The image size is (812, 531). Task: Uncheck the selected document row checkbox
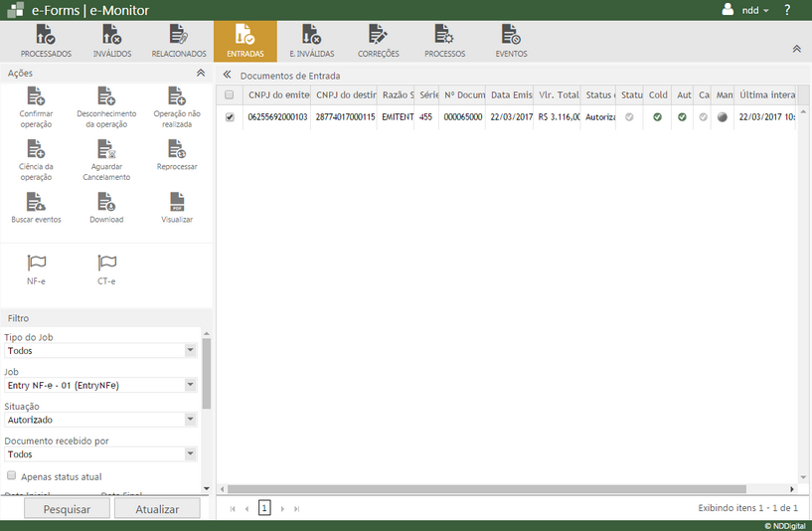pos(230,117)
